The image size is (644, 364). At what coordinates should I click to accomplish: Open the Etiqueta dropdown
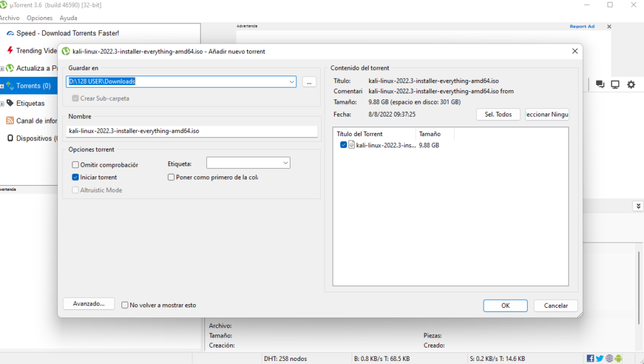[x=286, y=163]
